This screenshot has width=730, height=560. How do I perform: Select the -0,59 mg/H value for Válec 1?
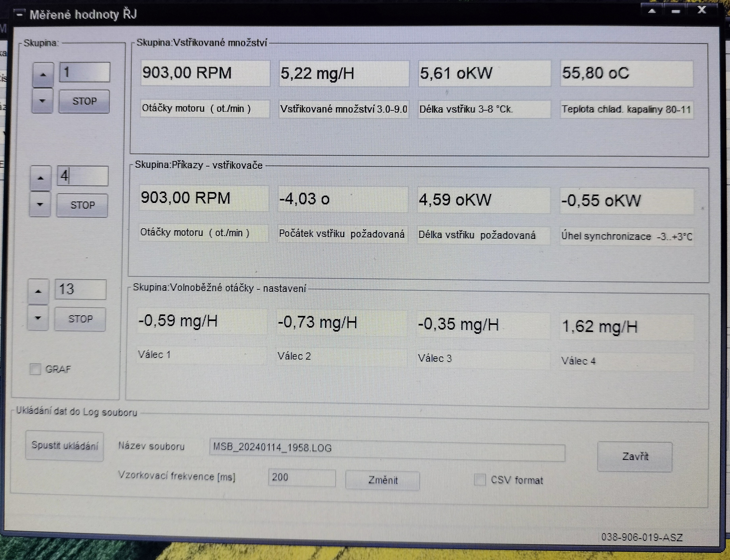click(x=202, y=321)
